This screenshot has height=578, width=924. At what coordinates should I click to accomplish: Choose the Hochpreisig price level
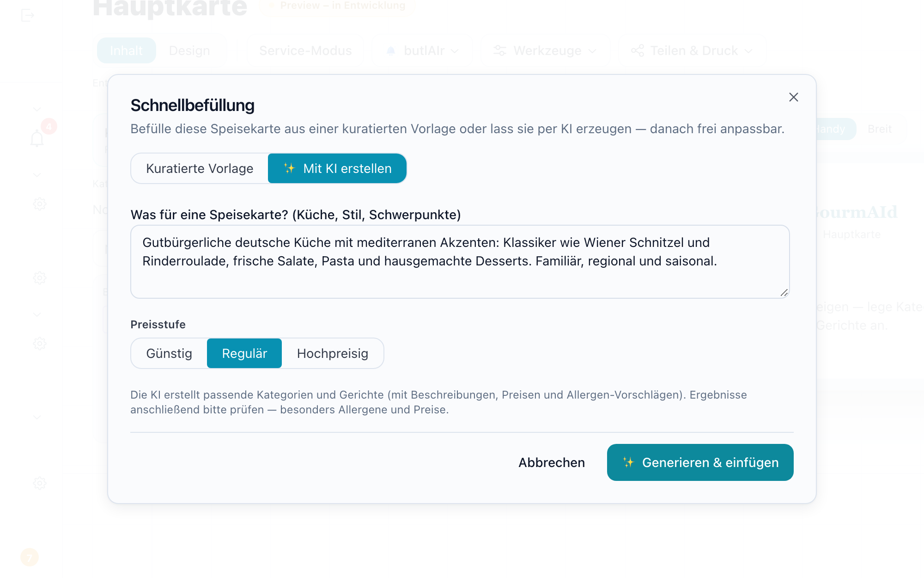coord(333,353)
